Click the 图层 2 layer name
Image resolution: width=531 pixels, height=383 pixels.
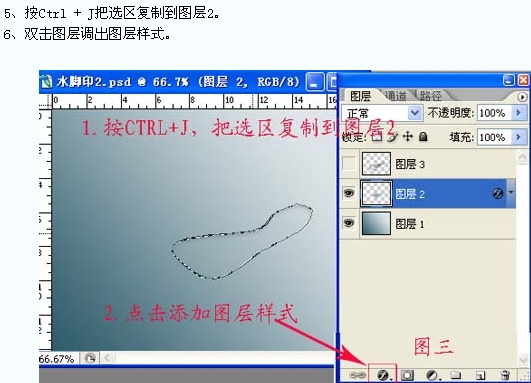point(410,194)
